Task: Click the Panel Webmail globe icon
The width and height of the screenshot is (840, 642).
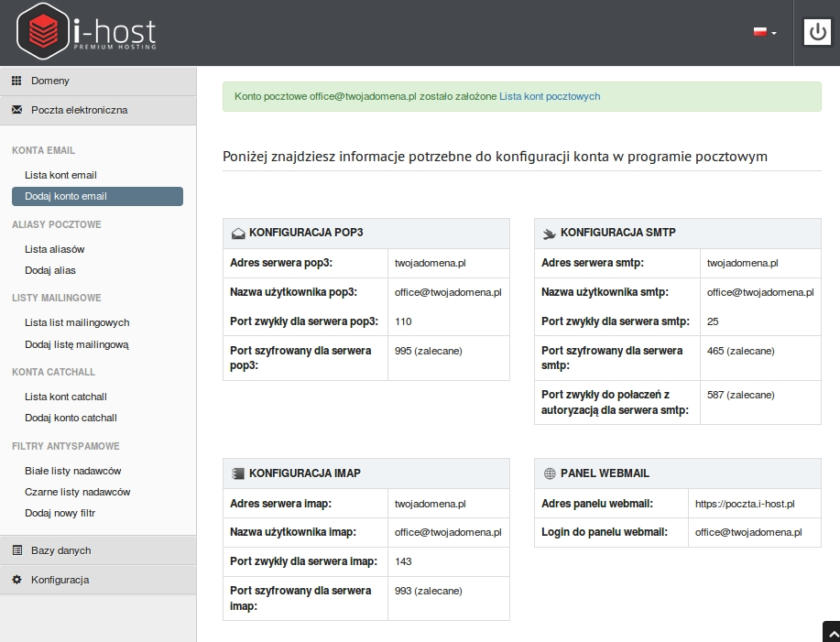Action: (549, 473)
